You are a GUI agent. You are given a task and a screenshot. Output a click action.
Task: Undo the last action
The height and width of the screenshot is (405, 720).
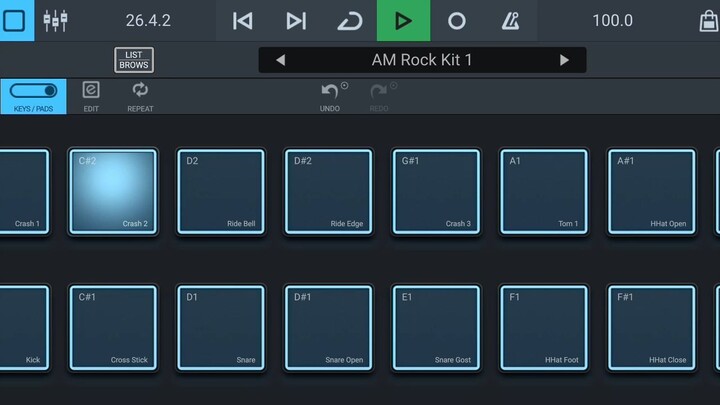(x=330, y=95)
